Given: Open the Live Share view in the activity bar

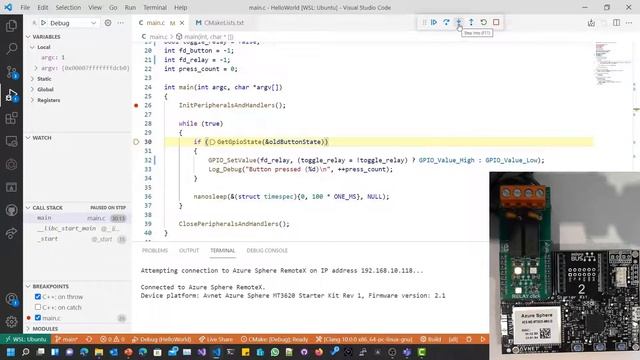Looking at the screenshot, I should click(11, 233).
